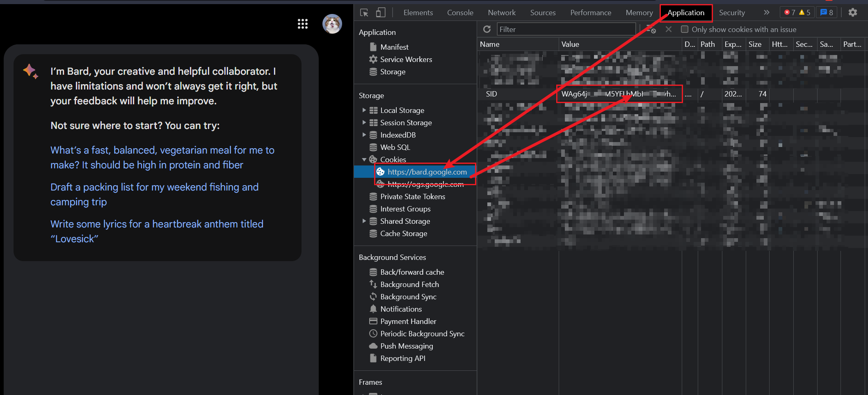
Task: Switch to the Elements tab
Action: pos(418,13)
